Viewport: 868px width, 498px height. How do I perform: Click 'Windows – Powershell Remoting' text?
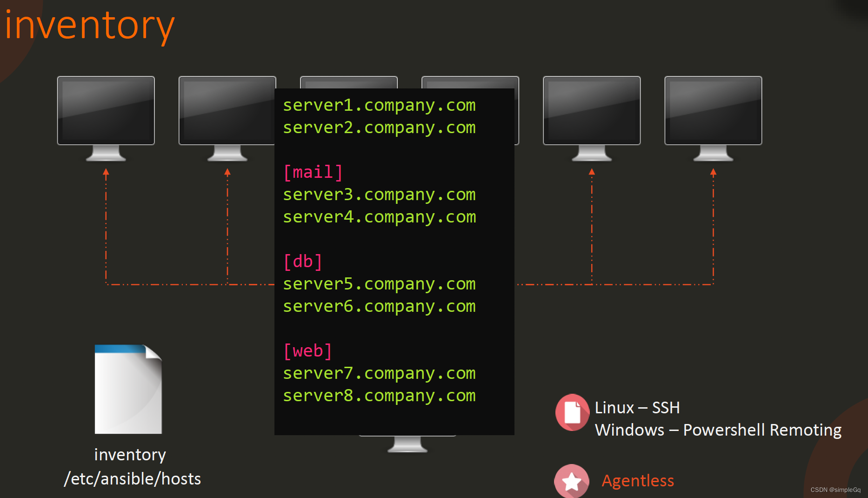pos(718,430)
